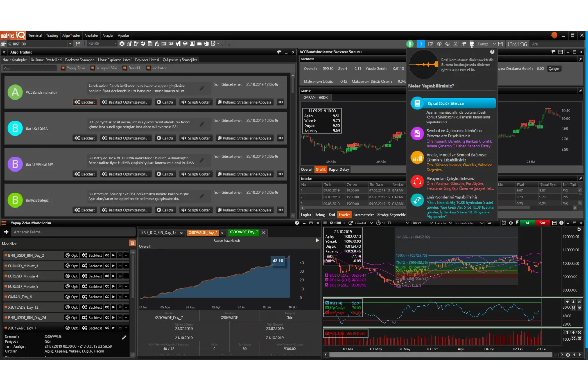Click the alarm clock icon in toolbar
The image size is (588, 392).
coord(213,44)
